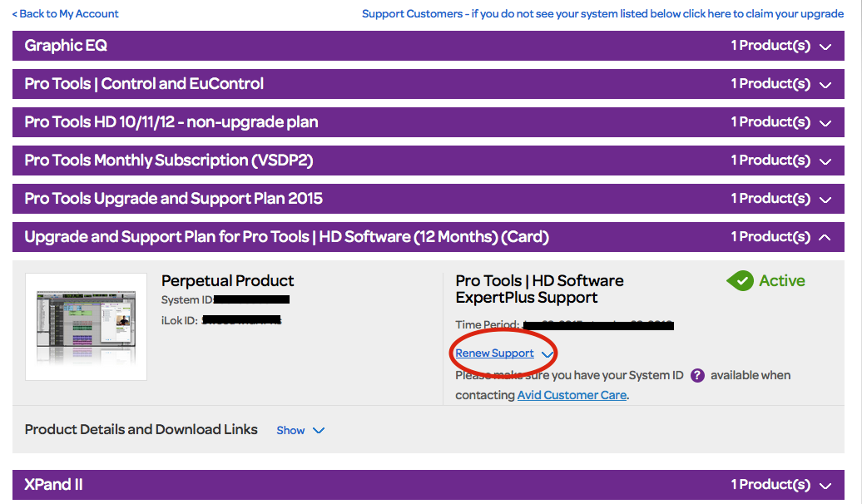Viewport: 862px width, 504px height.
Task: Expand the XPand II section chevron
Action: pos(825,486)
